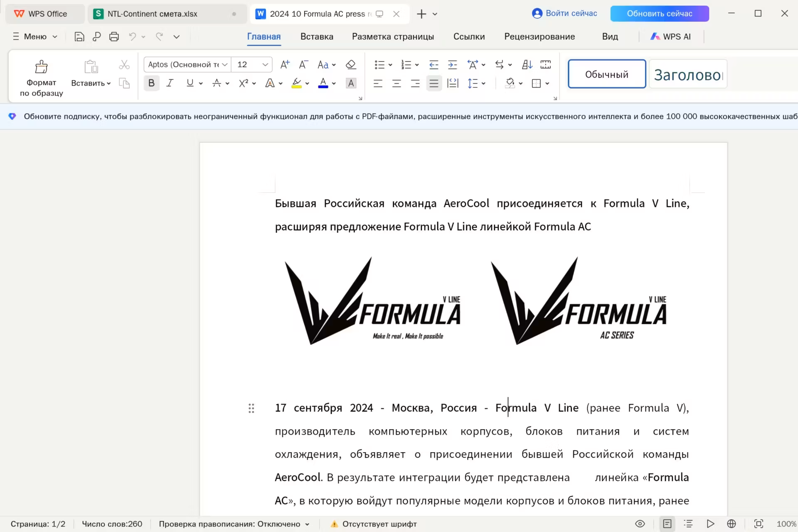
Task: Click the Отсутствует шрифт warning
Action: click(374, 524)
